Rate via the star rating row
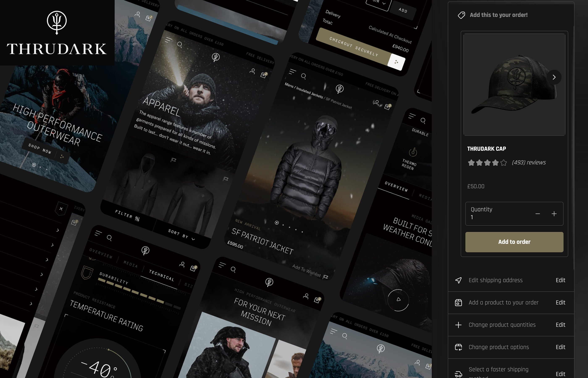Screen dimensions: 588x378 (487, 163)
